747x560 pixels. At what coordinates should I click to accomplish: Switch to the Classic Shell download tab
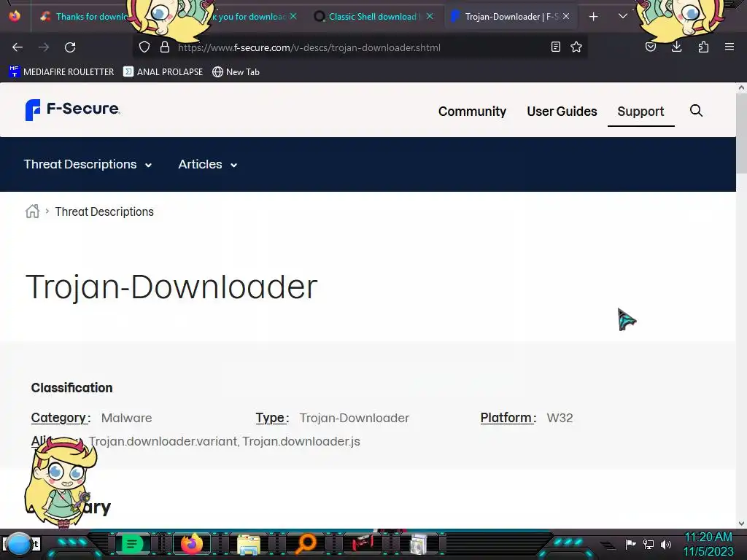tap(371, 17)
